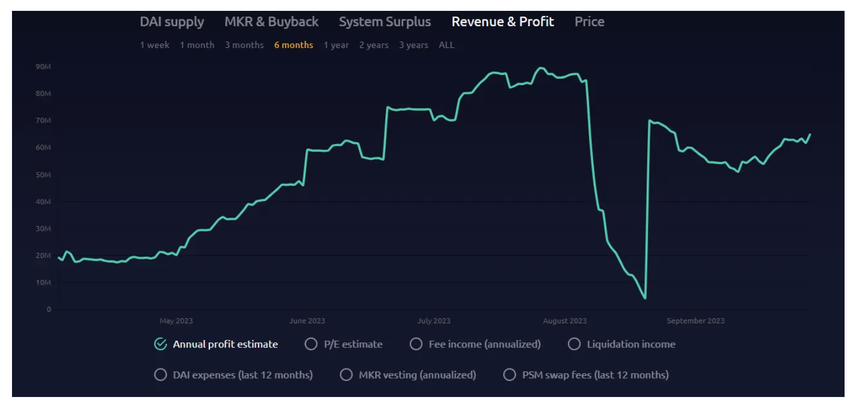Click the Revenue & Profit tab
The width and height of the screenshot is (868, 401).
[x=502, y=22]
